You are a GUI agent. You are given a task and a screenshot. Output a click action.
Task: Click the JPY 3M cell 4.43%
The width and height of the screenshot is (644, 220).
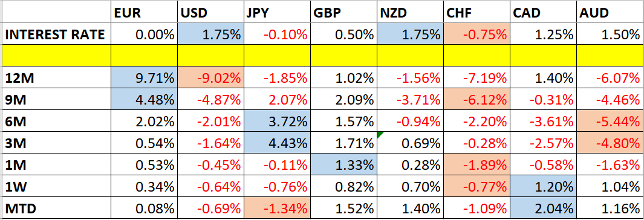277,143
